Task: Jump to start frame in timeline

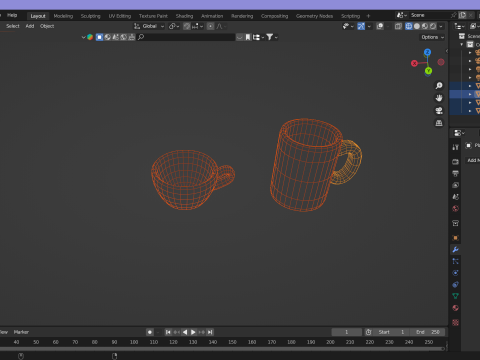Action: 168,332
